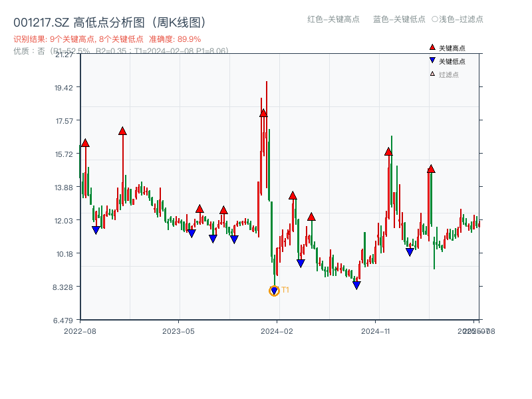Viewport: 532px width, 399px height.
Task: Click the hollow 过滤点 triangle legend icon
Action: (432, 74)
